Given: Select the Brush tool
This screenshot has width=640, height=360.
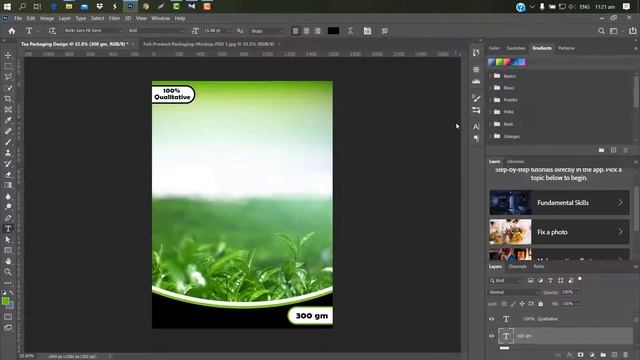Looking at the screenshot, I should (8, 142).
